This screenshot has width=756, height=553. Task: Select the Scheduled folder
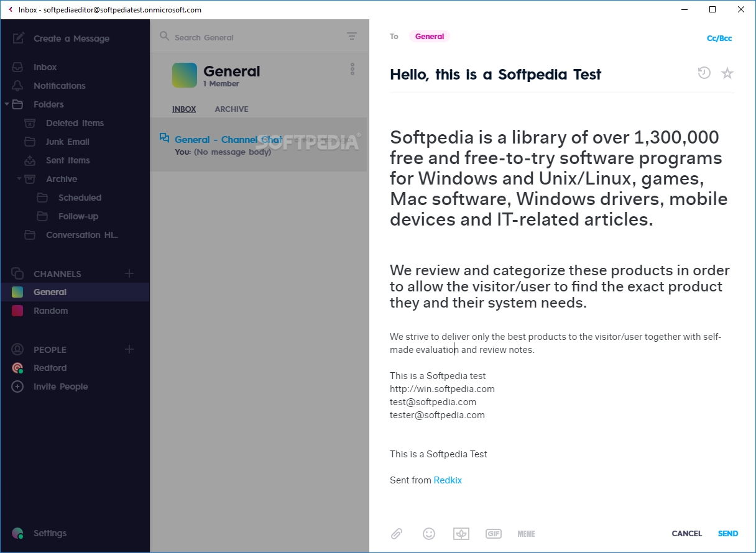pyautogui.click(x=80, y=198)
